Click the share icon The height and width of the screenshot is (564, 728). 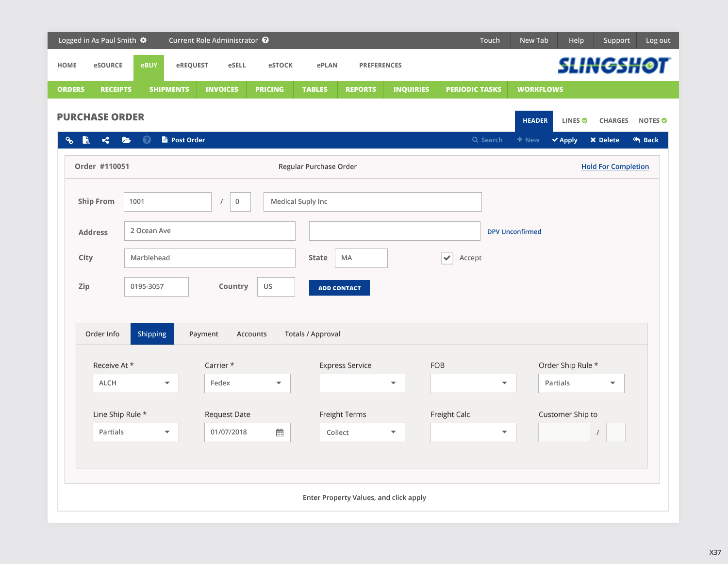point(107,140)
